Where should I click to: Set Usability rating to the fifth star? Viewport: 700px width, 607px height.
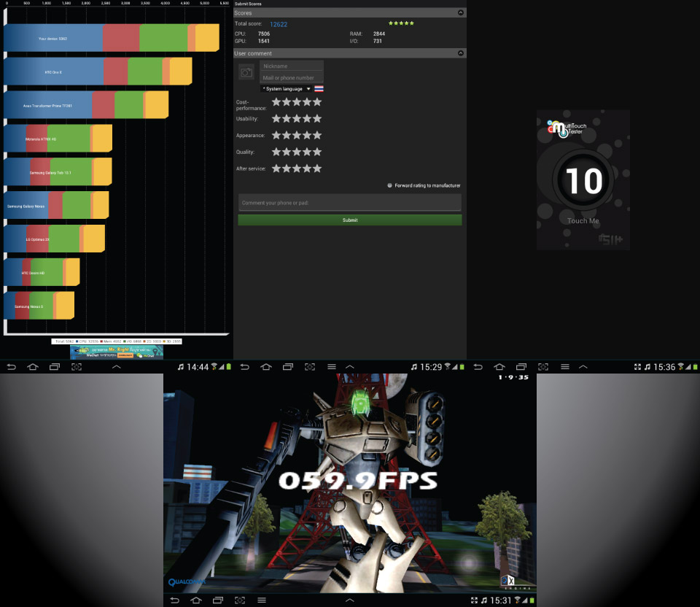(317, 118)
